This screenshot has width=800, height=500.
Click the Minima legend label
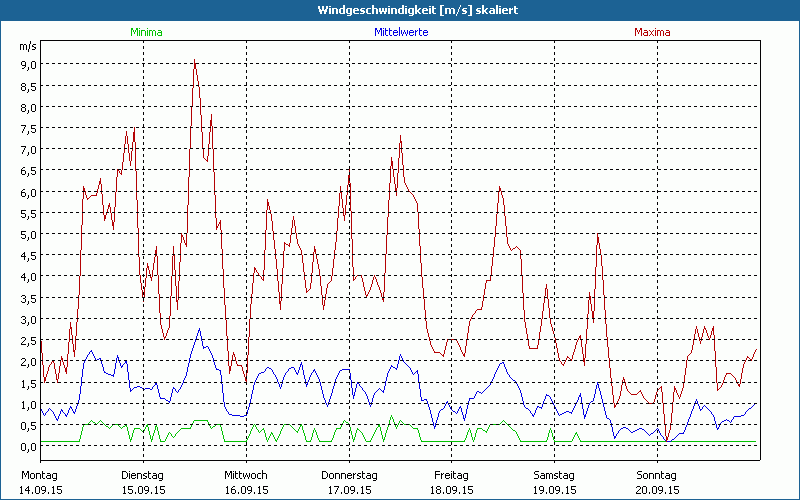tap(145, 32)
